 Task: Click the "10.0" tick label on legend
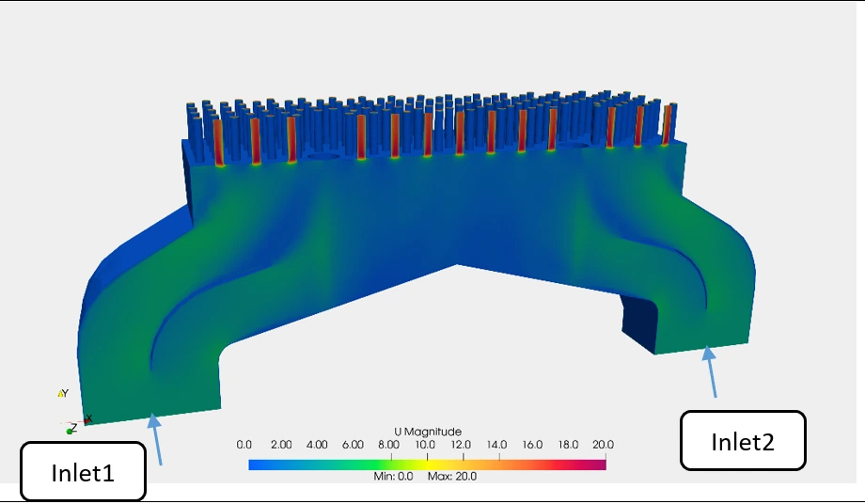pos(424,445)
